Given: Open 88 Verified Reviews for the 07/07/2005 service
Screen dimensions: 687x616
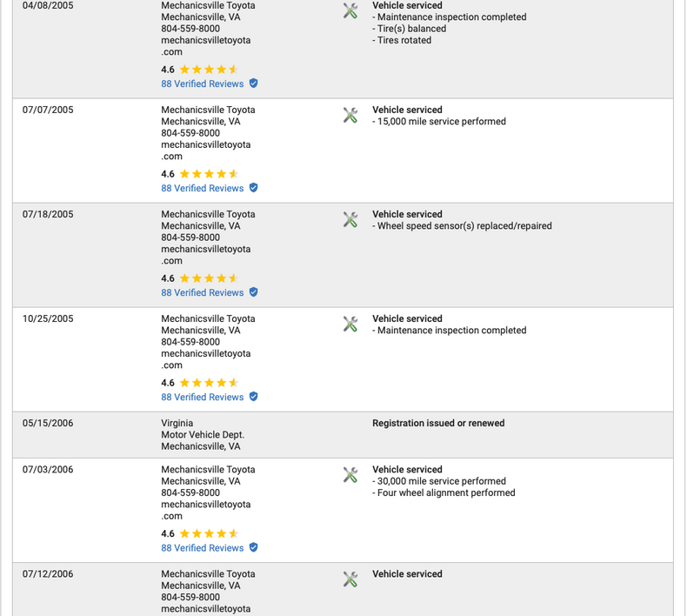Looking at the screenshot, I should tap(202, 188).
